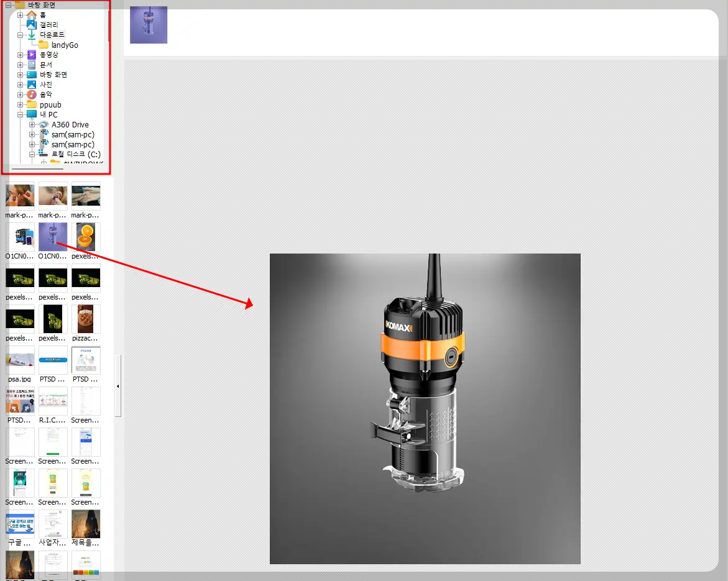The image size is (728, 581).
Task: Expand the A360 Drive node
Action: (x=32, y=124)
